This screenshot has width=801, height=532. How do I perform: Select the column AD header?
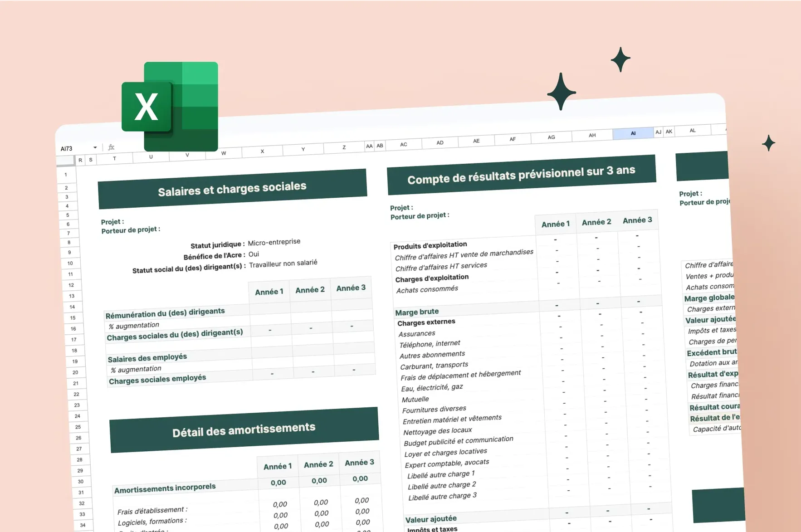click(x=440, y=143)
